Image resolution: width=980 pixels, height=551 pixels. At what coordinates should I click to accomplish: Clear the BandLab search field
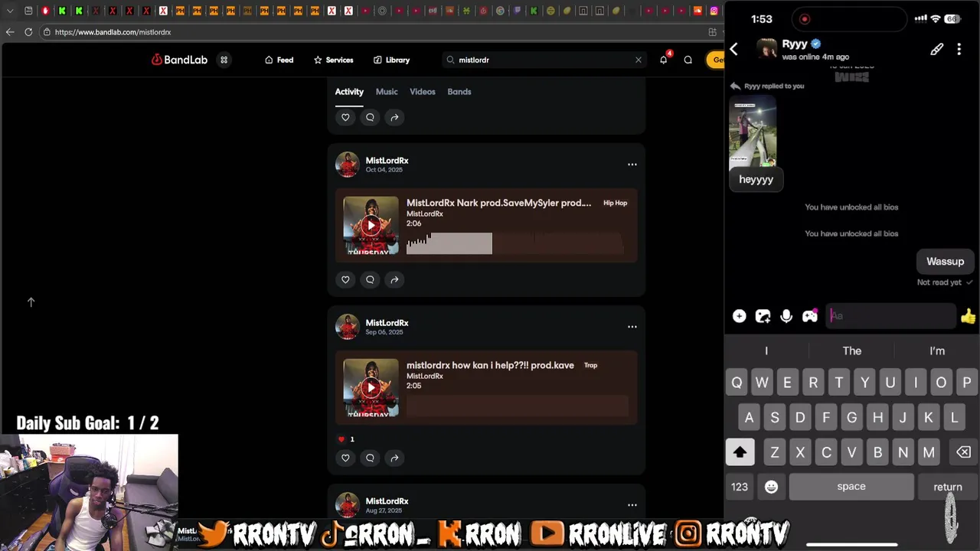(x=638, y=60)
